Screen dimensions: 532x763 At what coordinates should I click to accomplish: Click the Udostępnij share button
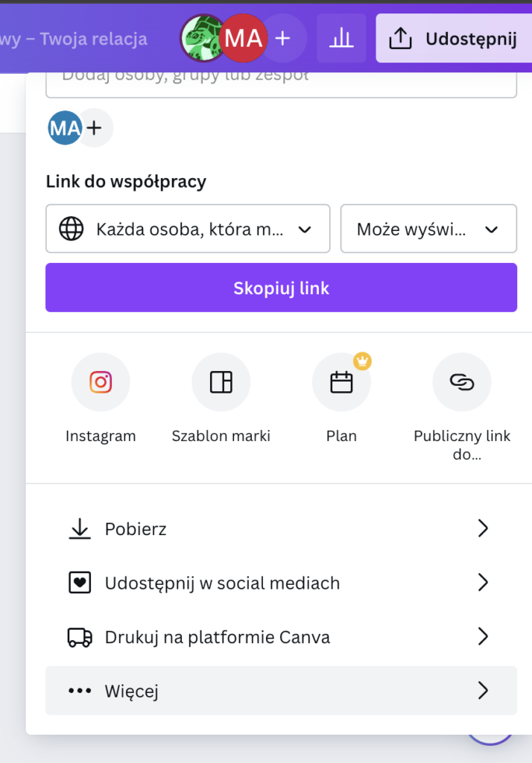454,38
